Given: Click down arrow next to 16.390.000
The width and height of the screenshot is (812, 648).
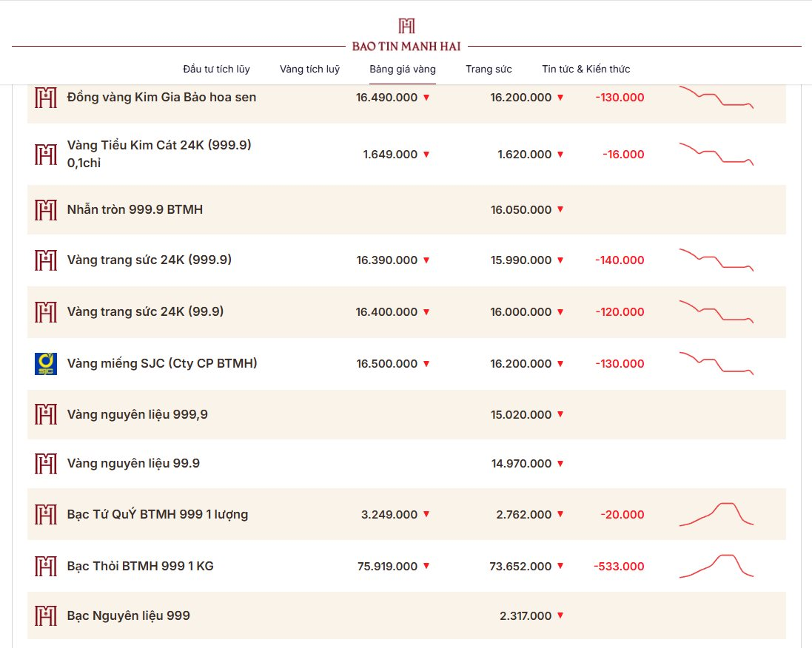Looking at the screenshot, I should [426, 260].
